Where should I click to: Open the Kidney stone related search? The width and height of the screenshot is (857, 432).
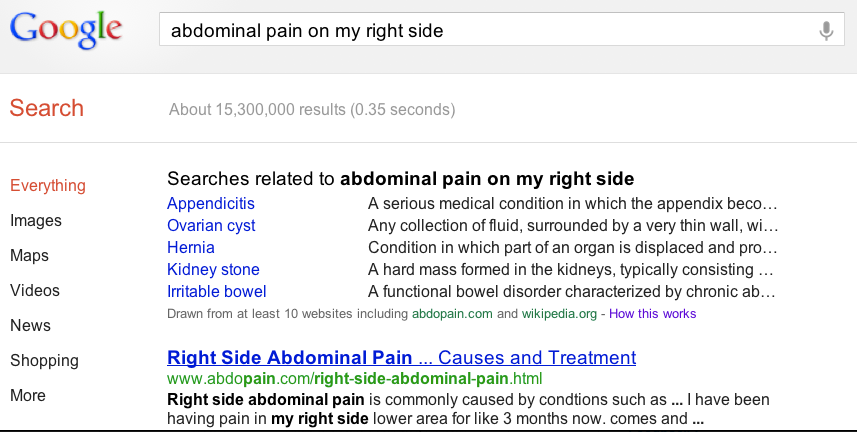pyautogui.click(x=213, y=270)
